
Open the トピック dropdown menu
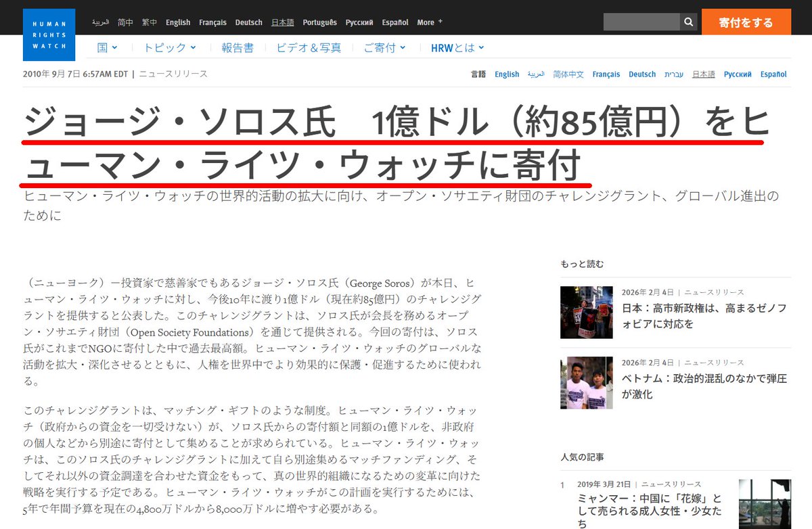click(x=169, y=48)
